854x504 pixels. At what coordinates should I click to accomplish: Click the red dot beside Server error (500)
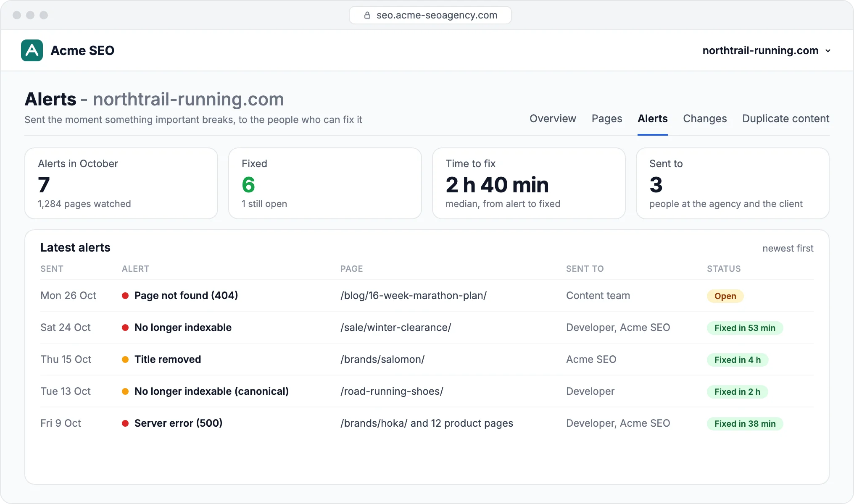point(125,423)
